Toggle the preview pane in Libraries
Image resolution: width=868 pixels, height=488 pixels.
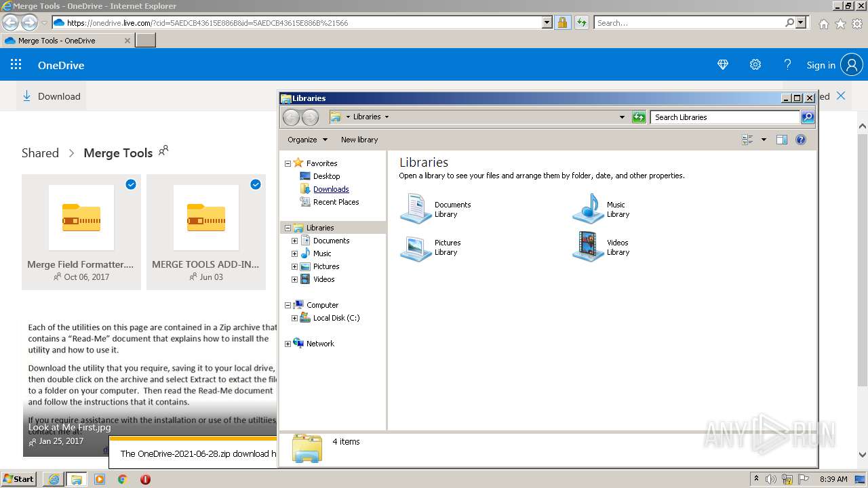pyautogui.click(x=781, y=140)
